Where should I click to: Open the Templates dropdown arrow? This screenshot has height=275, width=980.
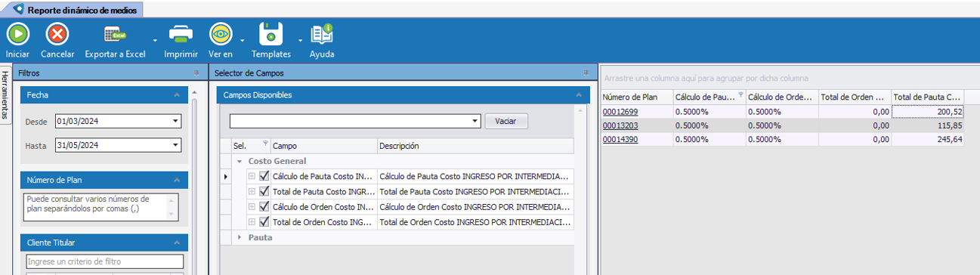pyautogui.click(x=300, y=41)
